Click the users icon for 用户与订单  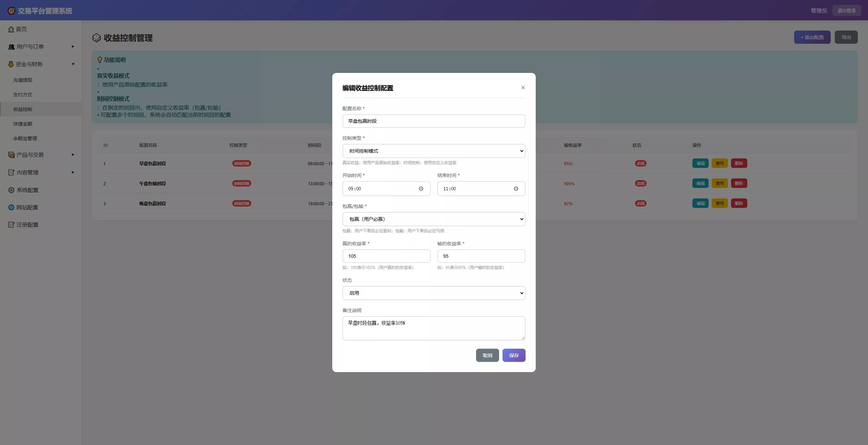[x=11, y=47]
